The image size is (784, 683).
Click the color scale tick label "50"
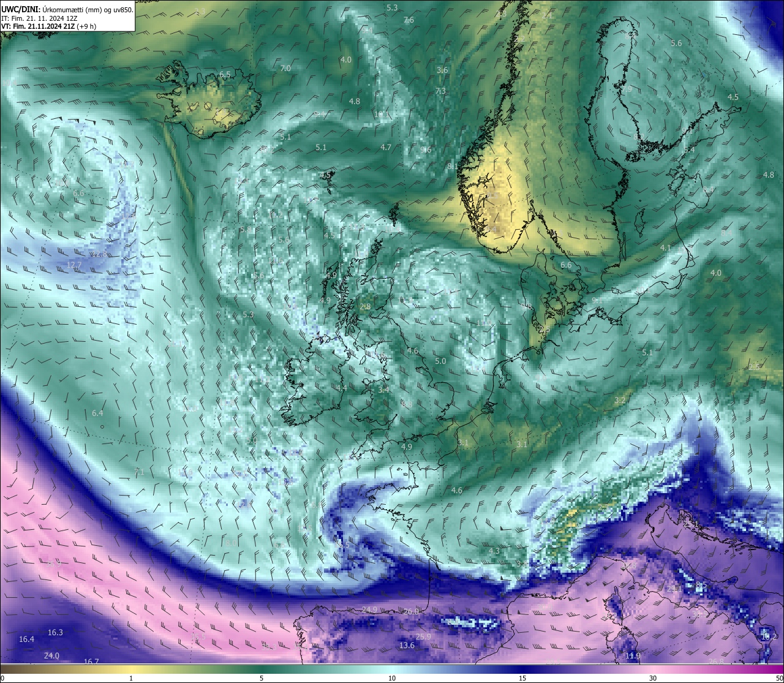click(779, 678)
